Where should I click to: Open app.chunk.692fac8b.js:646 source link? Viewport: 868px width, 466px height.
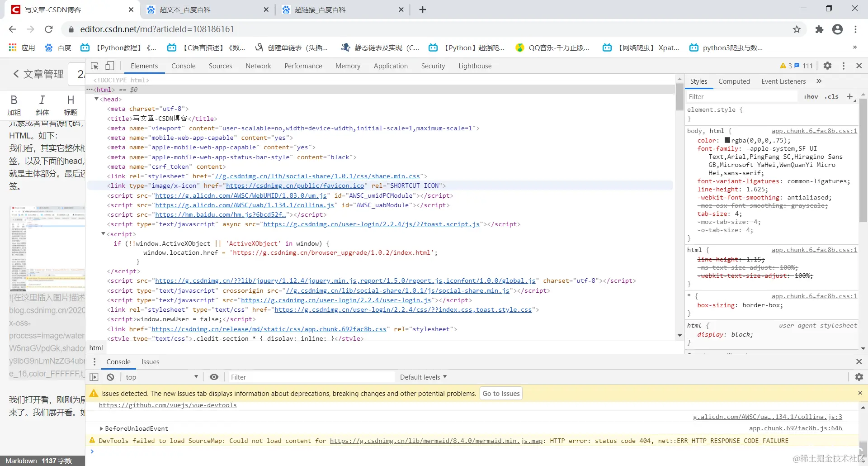tap(796, 428)
